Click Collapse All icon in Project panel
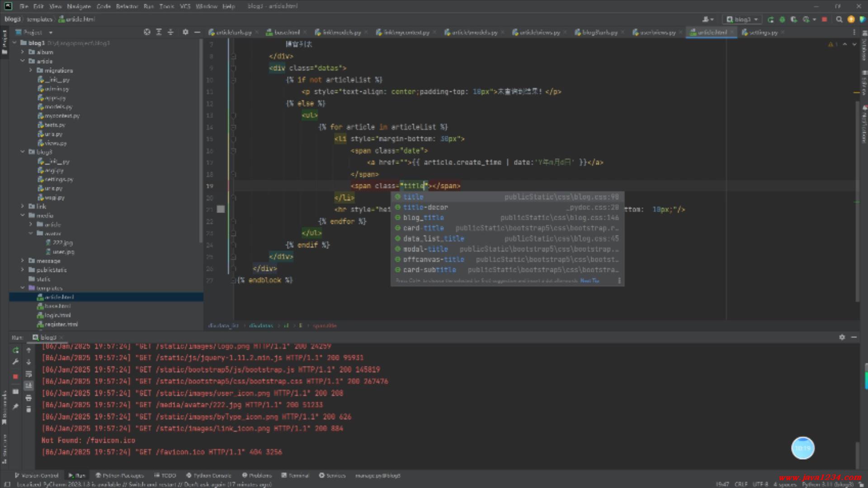The image size is (868, 488). pyautogui.click(x=170, y=32)
